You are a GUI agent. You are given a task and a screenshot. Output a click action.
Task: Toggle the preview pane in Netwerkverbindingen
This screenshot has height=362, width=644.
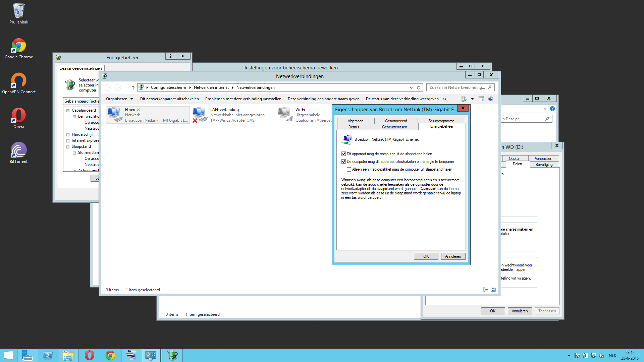481,99
